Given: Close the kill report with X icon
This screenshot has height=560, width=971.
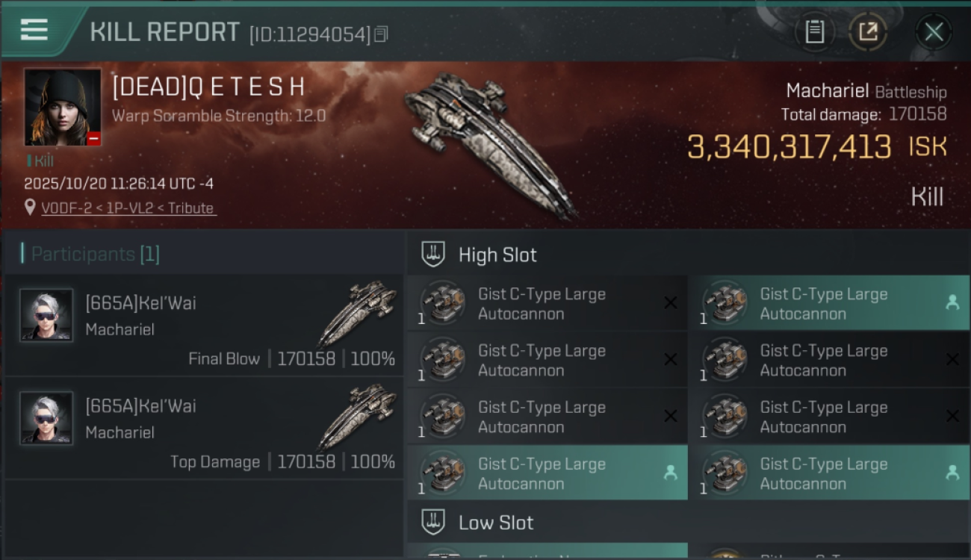Looking at the screenshot, I should (934, 32).
